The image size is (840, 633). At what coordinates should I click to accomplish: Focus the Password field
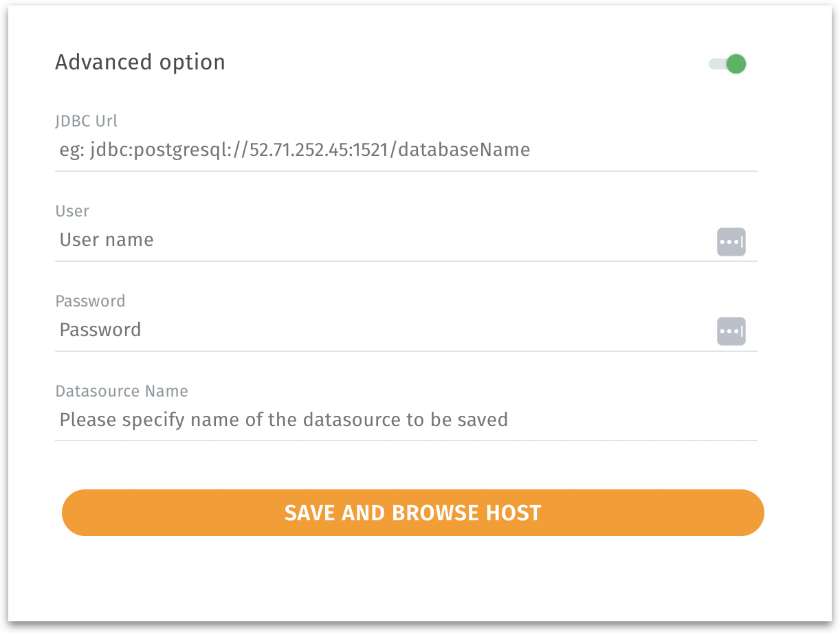coord(385,330)
